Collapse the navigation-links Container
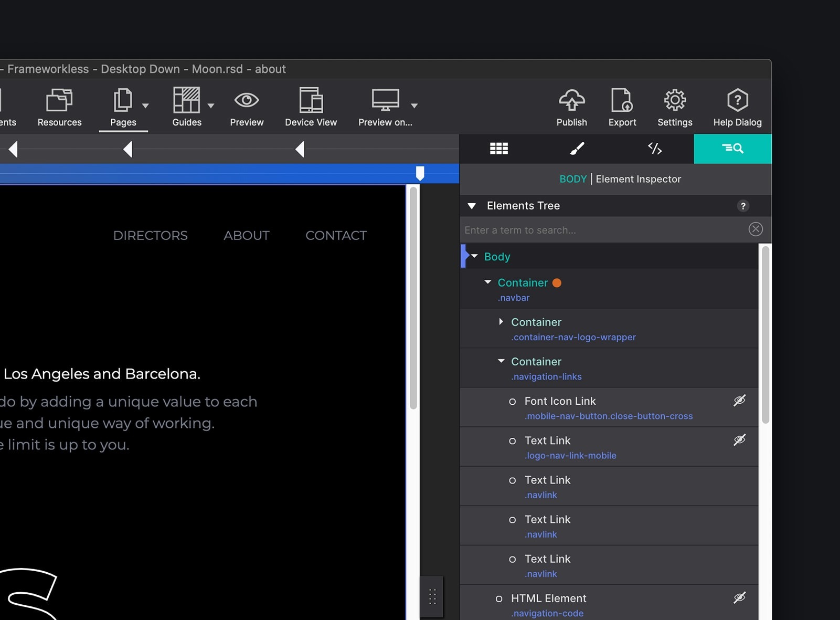 [501, 361]
